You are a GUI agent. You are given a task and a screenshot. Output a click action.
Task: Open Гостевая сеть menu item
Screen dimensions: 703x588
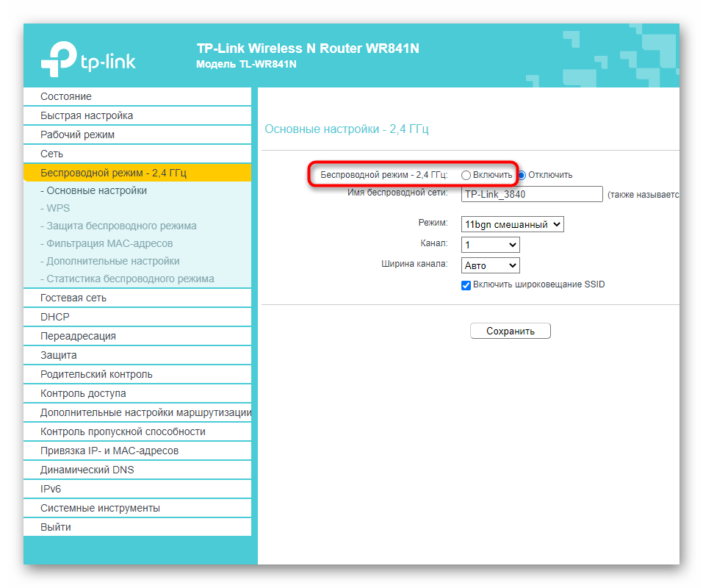[137, 298]
